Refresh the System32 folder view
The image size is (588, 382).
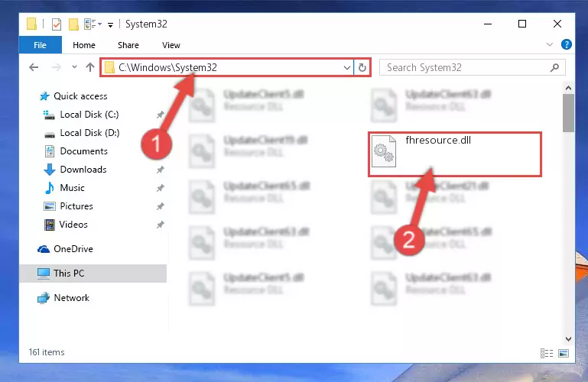[x=362, y=68]
